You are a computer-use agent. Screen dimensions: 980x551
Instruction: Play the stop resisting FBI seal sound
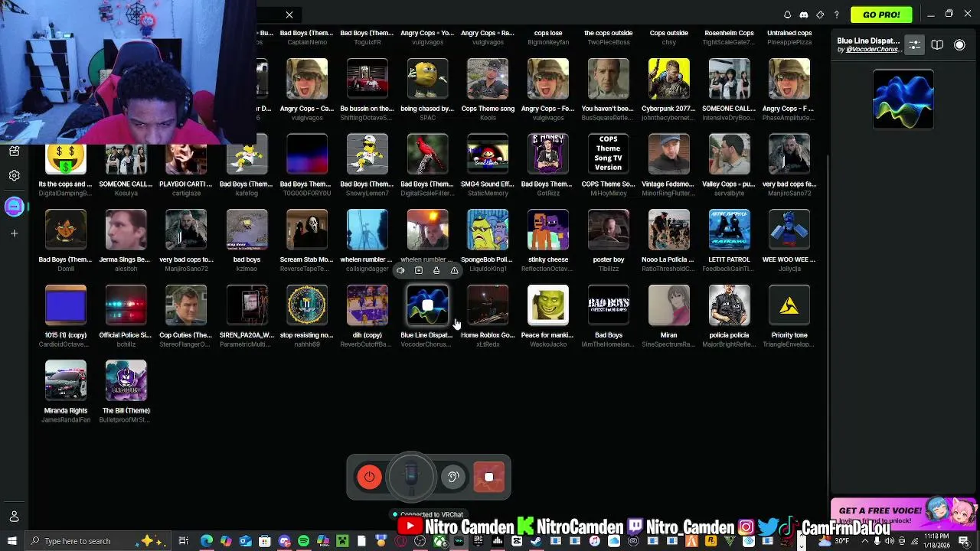click(307, 305)
